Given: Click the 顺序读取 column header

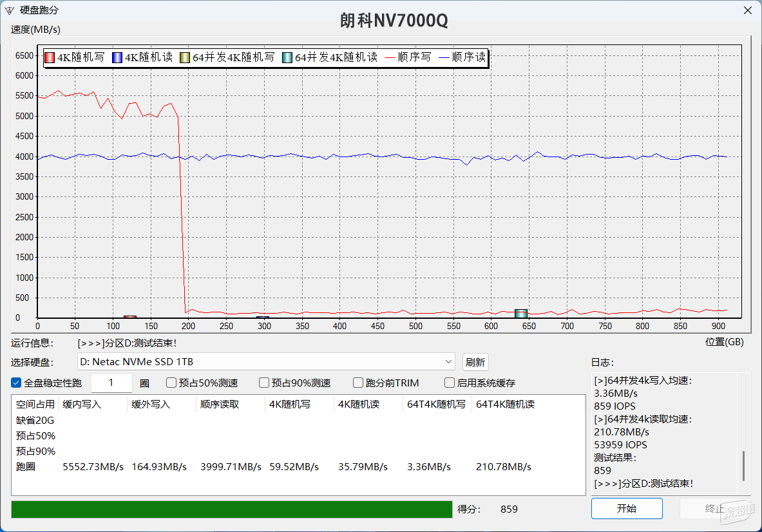Looking at the screenshot, I should click(231, 404).
